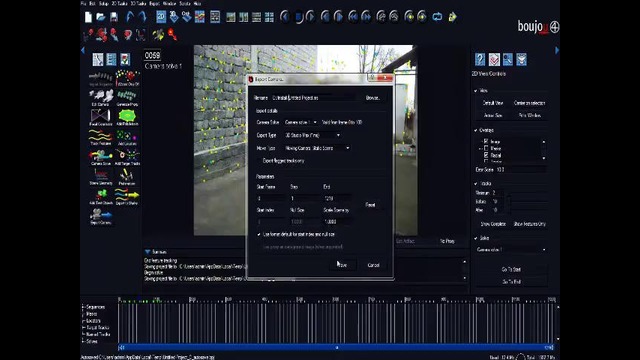Viewport: 640px width, 360px height.
Task: Click the Save floppy disk icon
Action: pyautogui.click(x=114, y=17)
